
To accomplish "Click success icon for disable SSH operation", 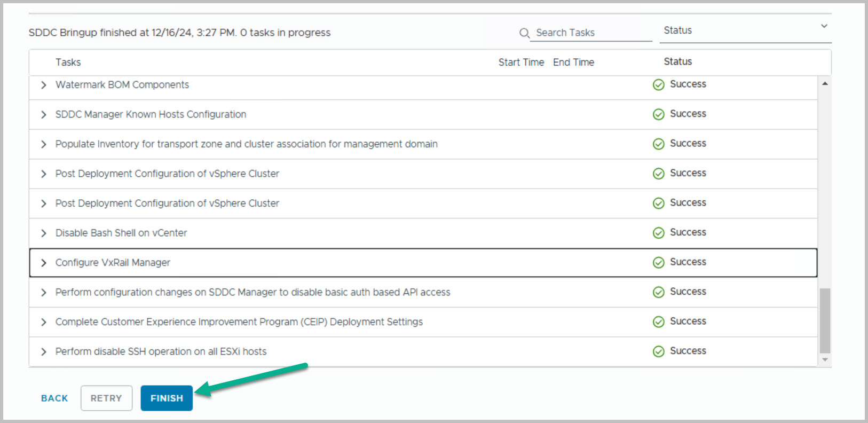I will coord(659,351).
